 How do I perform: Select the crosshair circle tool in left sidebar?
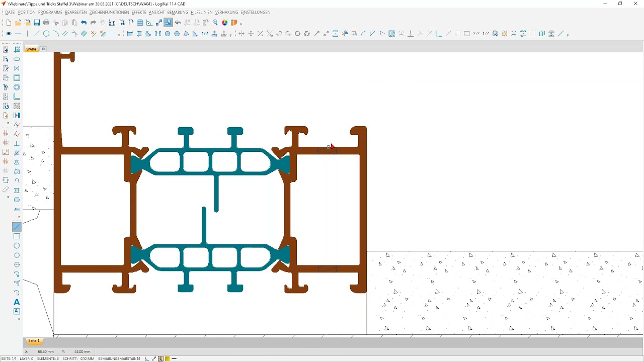pos(17,264)
